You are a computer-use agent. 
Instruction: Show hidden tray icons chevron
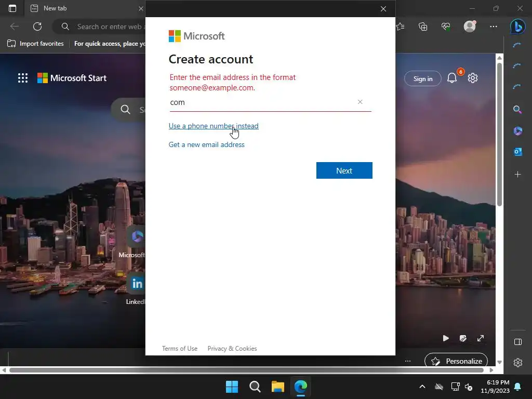click(422, 387)
